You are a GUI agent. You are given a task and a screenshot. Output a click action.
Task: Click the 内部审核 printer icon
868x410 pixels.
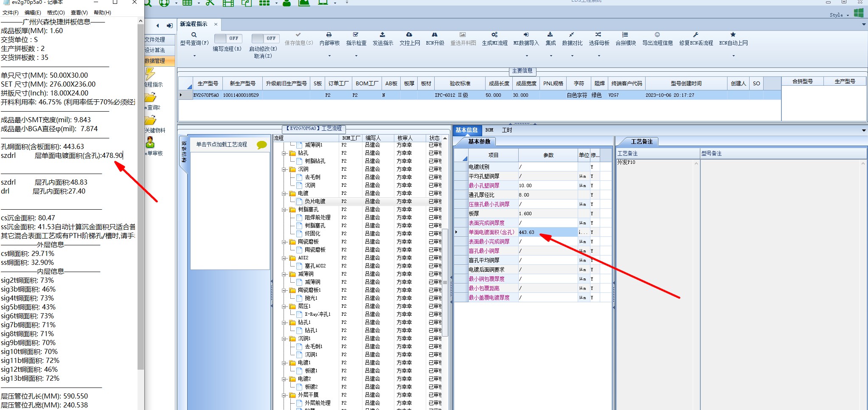329,35
